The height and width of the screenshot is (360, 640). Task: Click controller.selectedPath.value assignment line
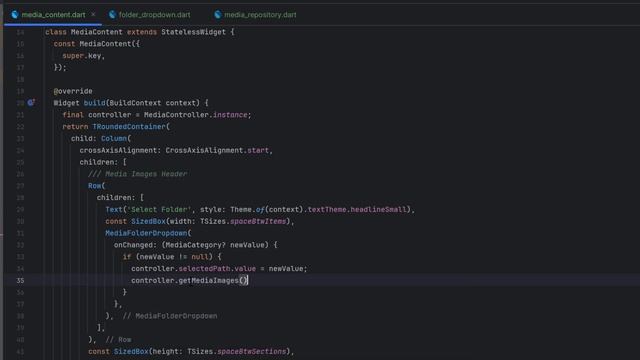pos(219,269)
